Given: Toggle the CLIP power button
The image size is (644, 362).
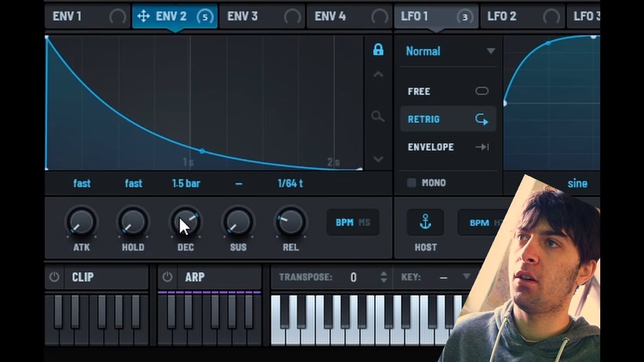Looking at the screenshot, I should point(54,277).
